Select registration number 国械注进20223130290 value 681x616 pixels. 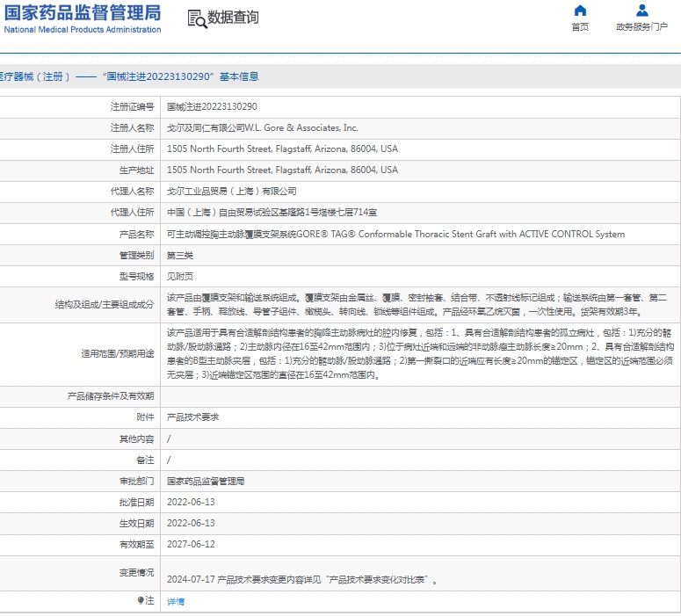[212, 107]
